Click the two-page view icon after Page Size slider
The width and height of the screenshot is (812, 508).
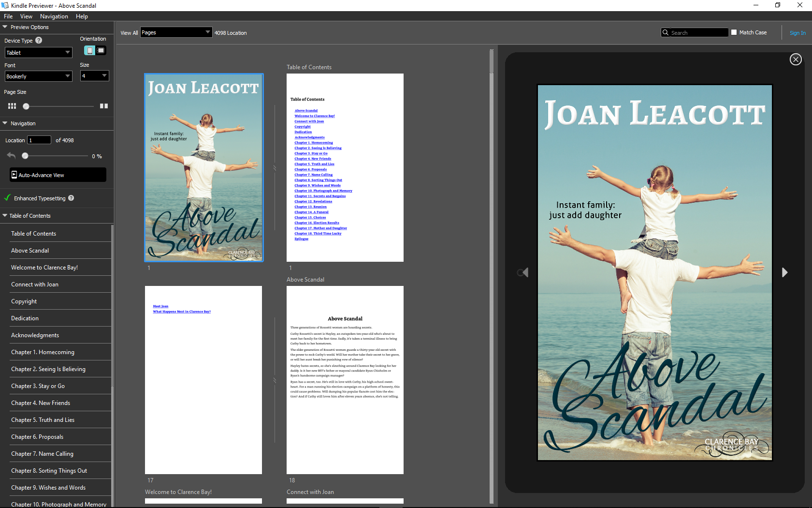(104, 106)
